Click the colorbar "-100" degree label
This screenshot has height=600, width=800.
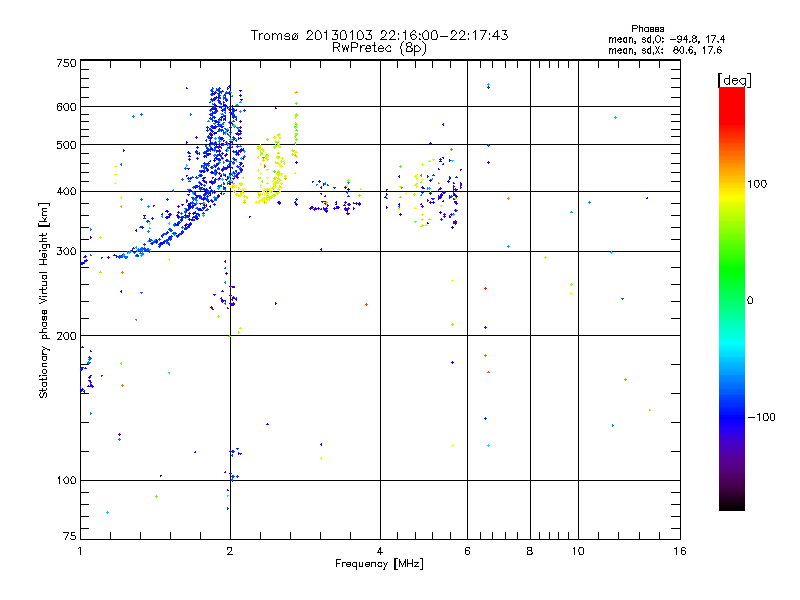[x=762, y=417]
